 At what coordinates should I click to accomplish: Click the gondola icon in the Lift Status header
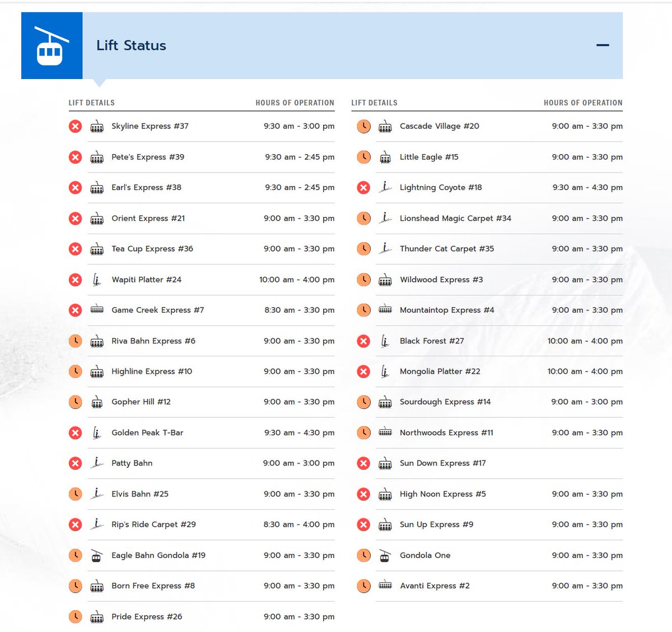(x=52, y=45)
